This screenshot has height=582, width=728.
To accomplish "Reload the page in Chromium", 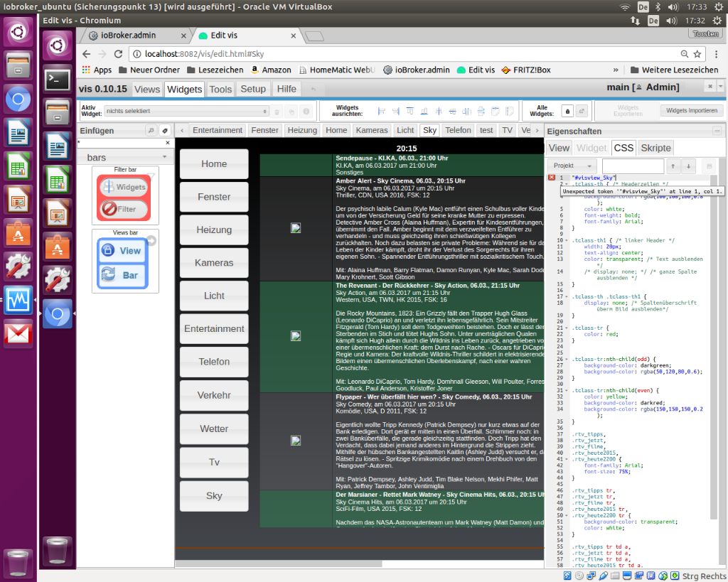I will tap(119, 54).
